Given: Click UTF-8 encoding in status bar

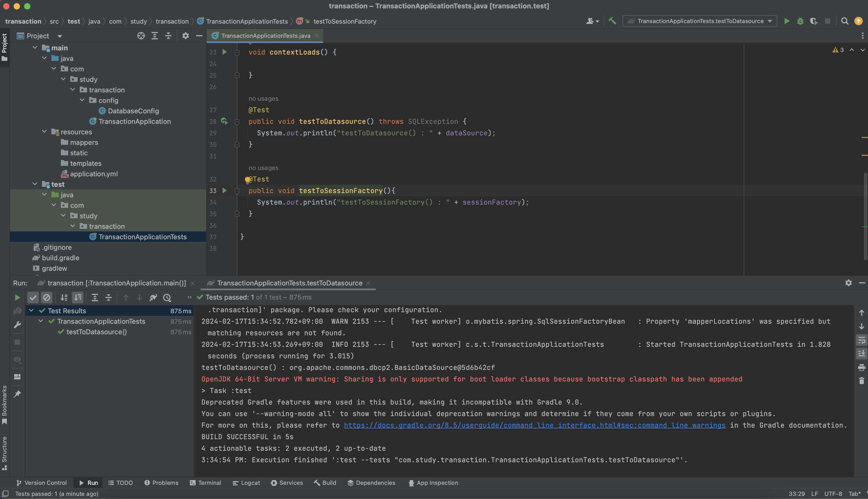Looking at the screenshot, I should tap(833, 493).
